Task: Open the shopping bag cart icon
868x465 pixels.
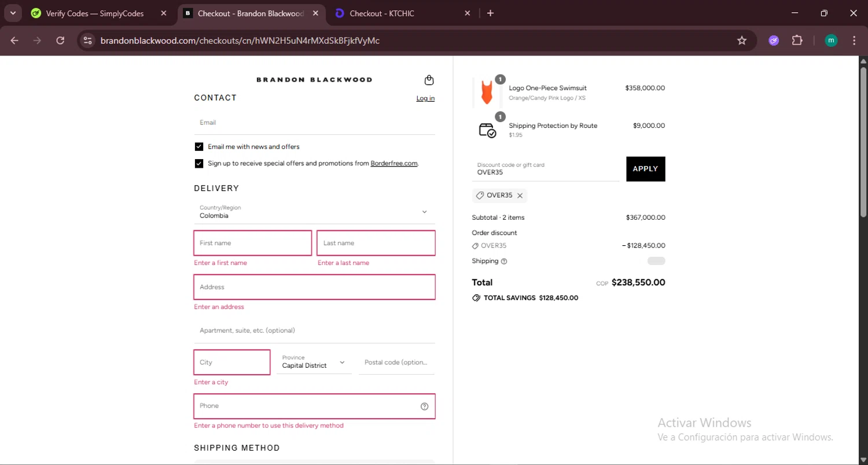Action: [x=429, y=80]
